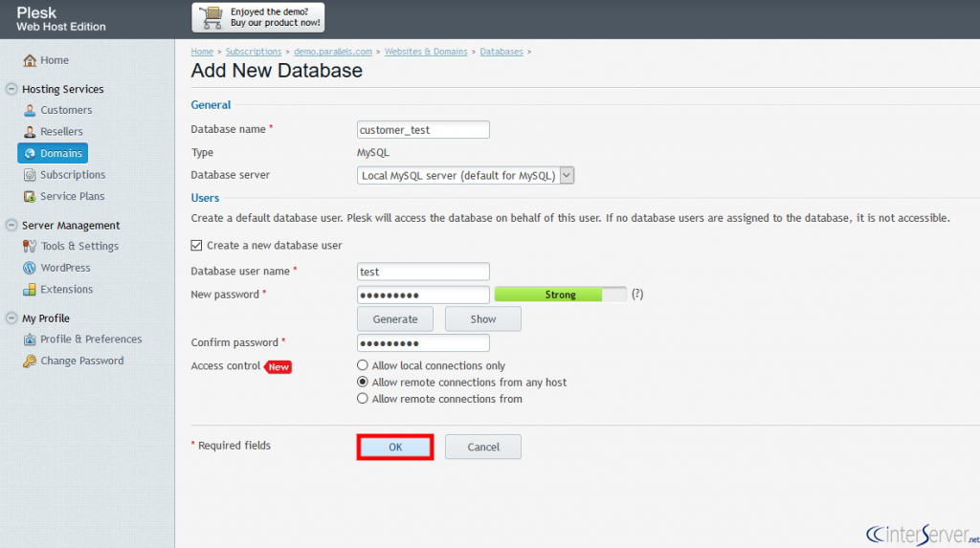The width and height of the screenshot is (980, 548).
Task: Open Customers via its person icon
Action: [31, 110]
